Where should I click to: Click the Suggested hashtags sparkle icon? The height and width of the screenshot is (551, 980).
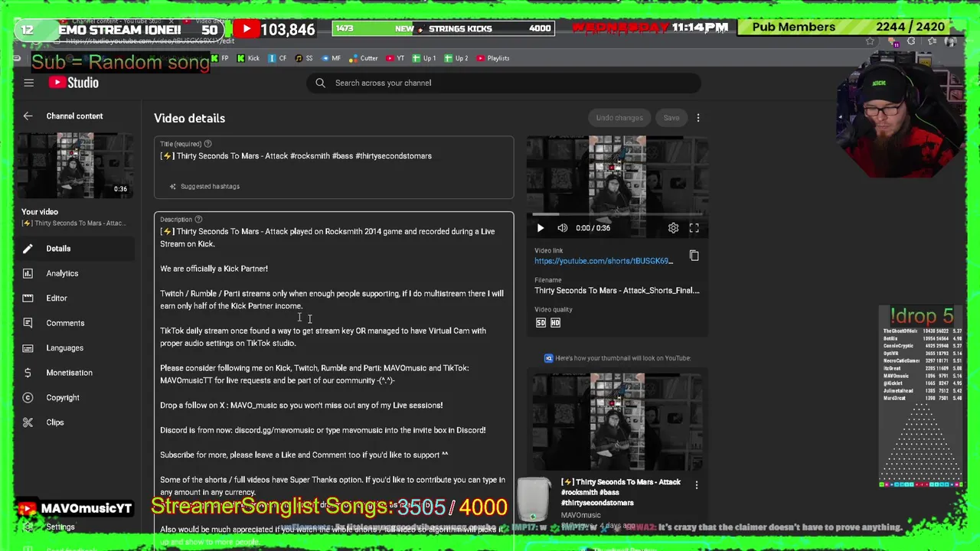point(173,187)
